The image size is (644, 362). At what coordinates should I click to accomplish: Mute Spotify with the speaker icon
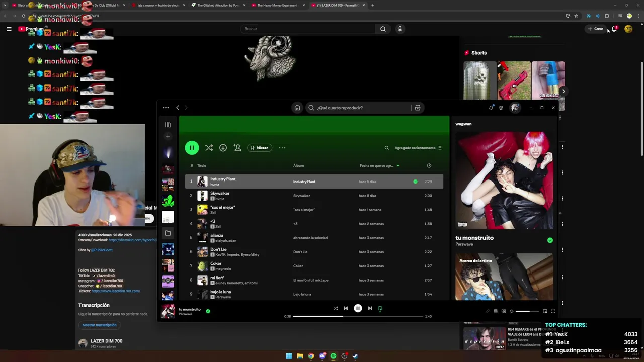click(511, 311)
